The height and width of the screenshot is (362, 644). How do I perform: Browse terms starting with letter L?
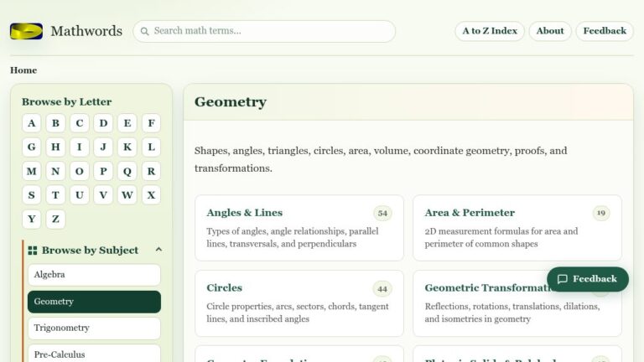tap(151, 147)
